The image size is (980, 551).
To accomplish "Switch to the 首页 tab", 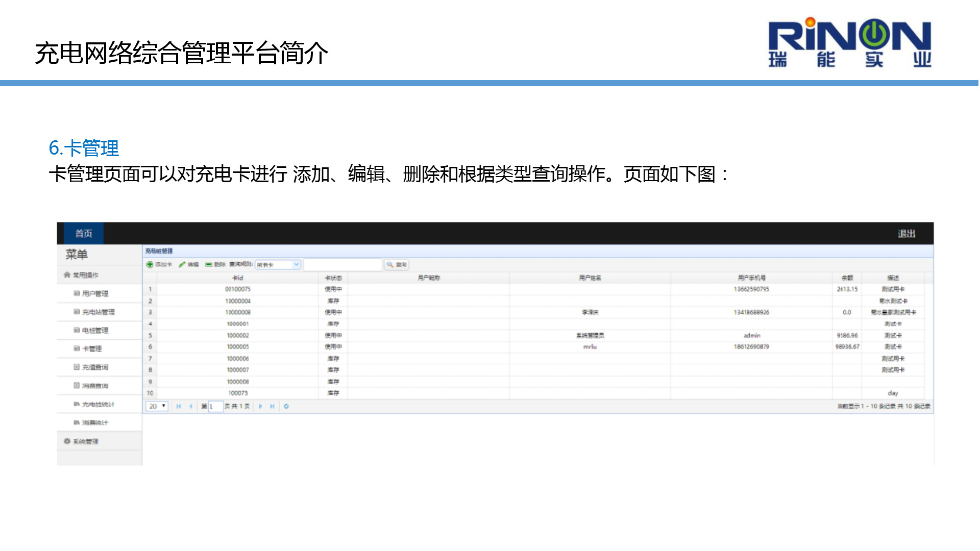I will (84, 234).
